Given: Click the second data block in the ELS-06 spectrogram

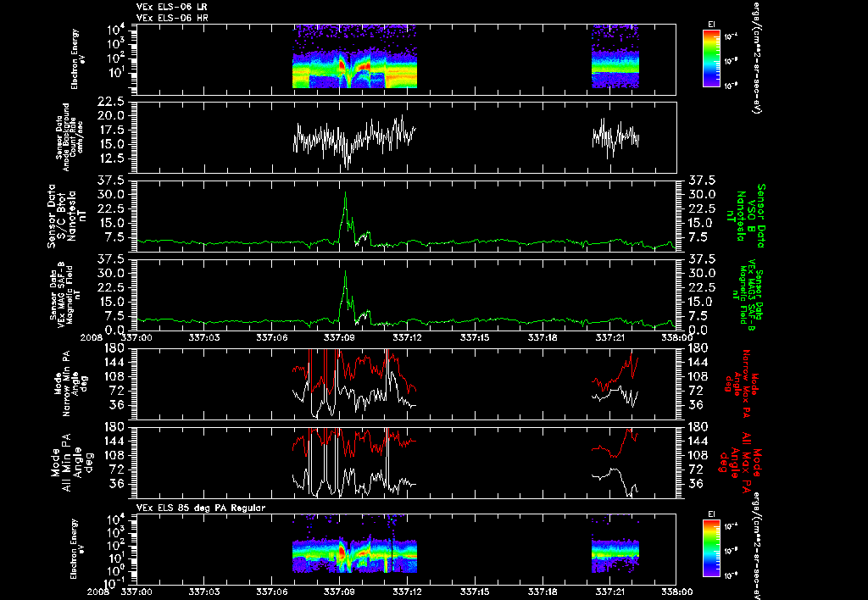Looking at the screenshot, I should pos(615,57).
